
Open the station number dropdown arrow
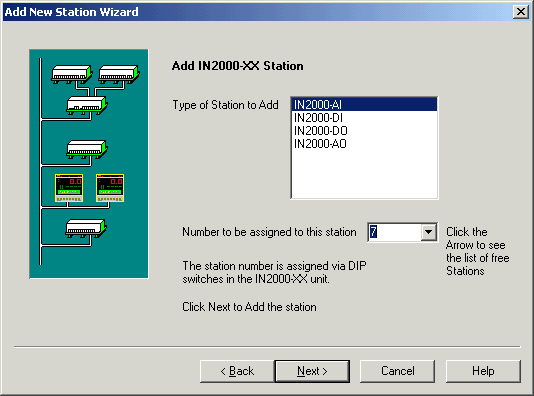pos(428,232)
